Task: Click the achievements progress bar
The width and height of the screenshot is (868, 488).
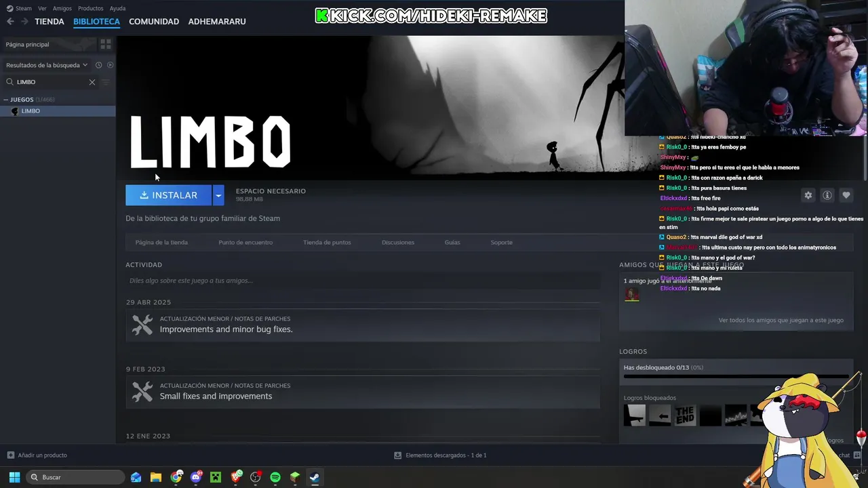Action: point(736,376)
